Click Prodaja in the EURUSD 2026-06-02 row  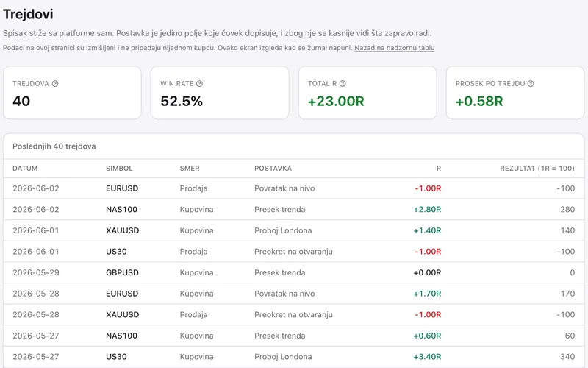pos(193,188)
